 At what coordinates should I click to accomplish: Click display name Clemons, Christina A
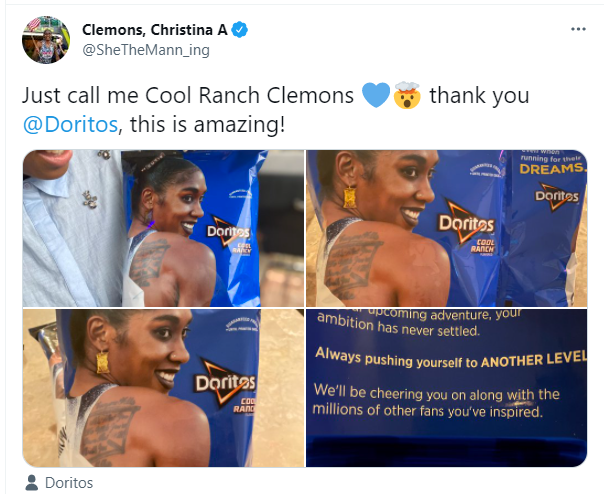[155, 30]
